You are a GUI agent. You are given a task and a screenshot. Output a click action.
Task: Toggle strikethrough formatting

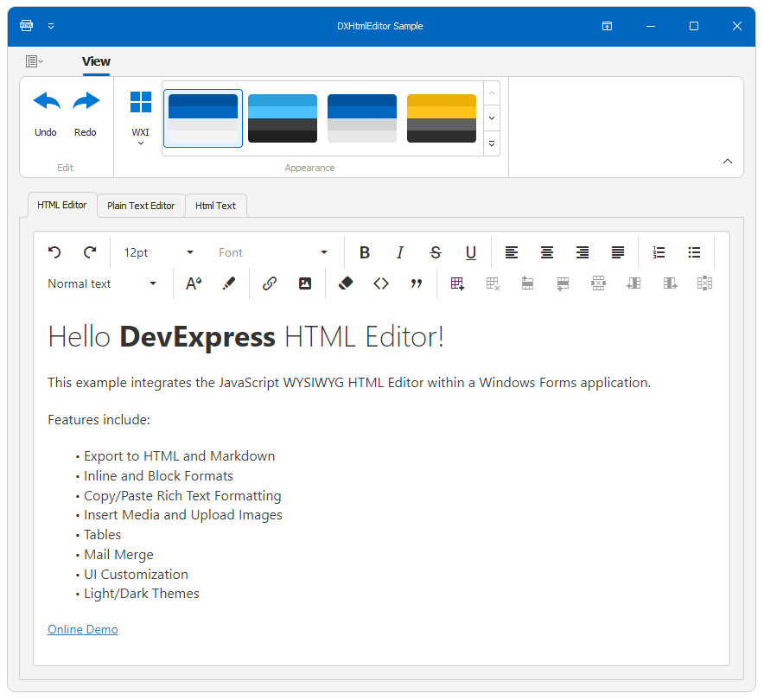pyautogui.click(x=436, y=252)
